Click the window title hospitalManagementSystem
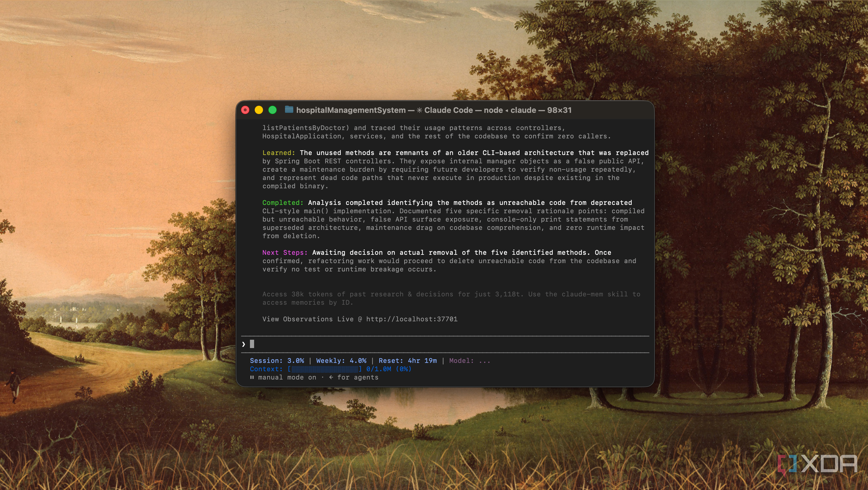Viewport: 868px width, 490px height. [x=351, y=110]
